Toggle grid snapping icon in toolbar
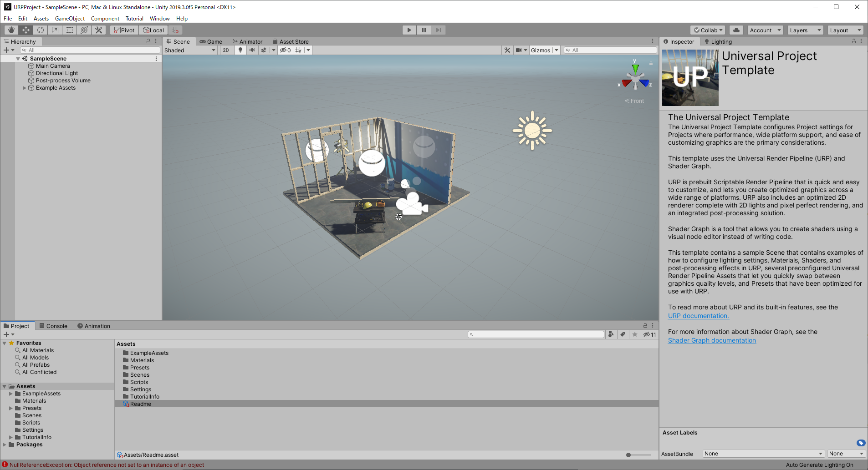868x470 pixels. tap(175, 30)
